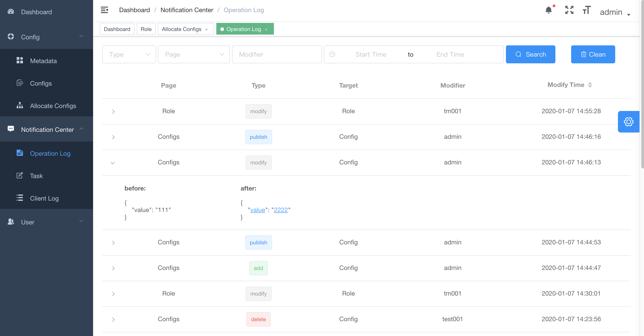Click the notification bell icon
644x336 pixels.
pos(548,10)
